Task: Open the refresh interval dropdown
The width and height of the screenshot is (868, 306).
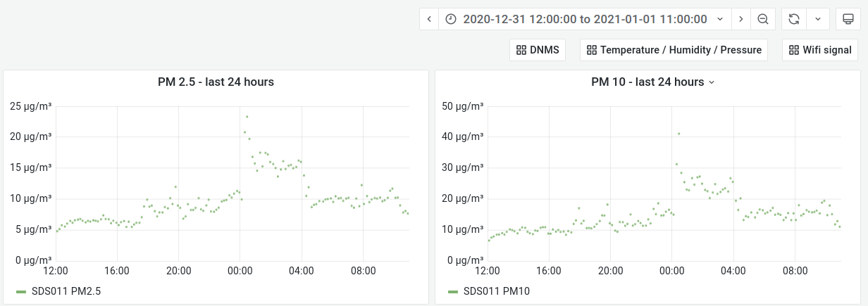Action: tap(817, 19)
